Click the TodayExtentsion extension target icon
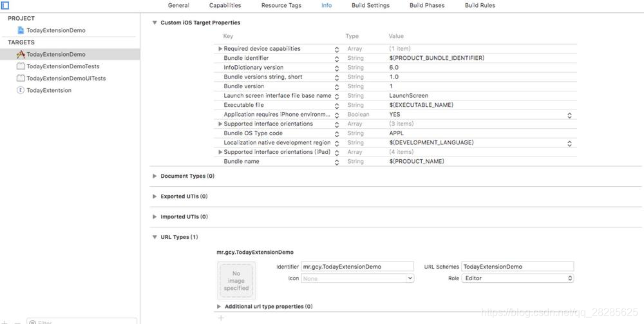This screenshot has width=644, height=324. (x=21, y=90)
